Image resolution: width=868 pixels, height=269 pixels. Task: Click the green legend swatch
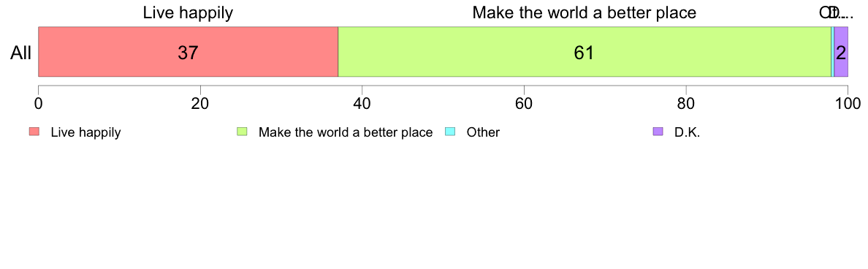pos(242,132)
